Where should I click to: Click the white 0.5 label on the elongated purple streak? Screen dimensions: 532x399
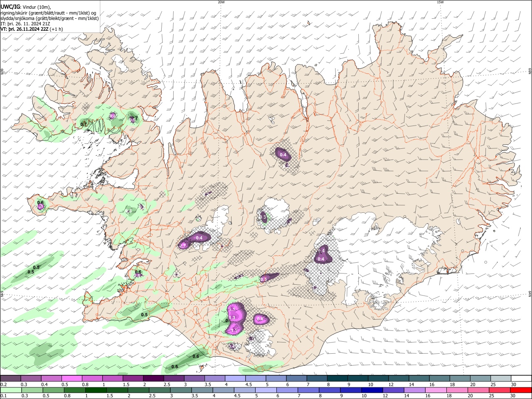pos(264,280)
